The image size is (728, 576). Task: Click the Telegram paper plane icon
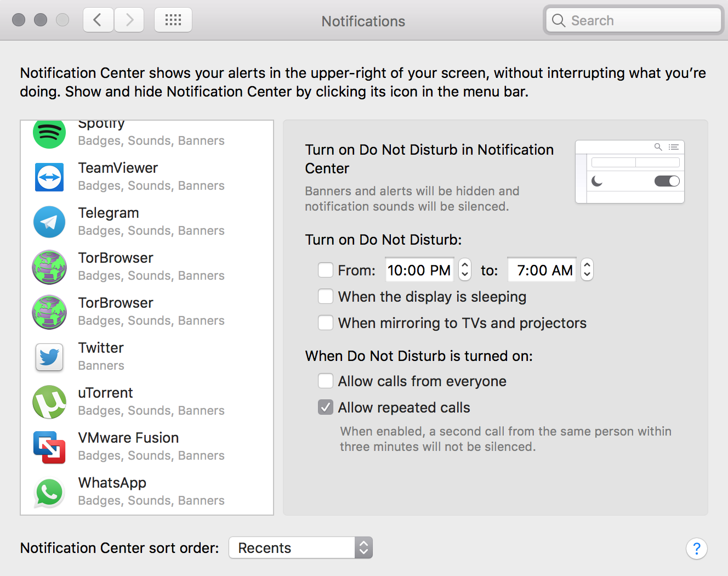(x=49, y=222)
